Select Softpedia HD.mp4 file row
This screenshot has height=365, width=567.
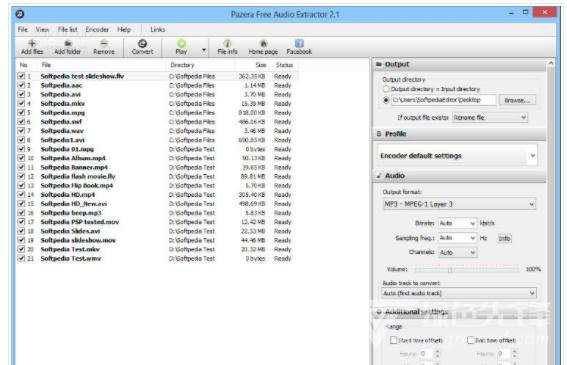(x=157, y=195)
